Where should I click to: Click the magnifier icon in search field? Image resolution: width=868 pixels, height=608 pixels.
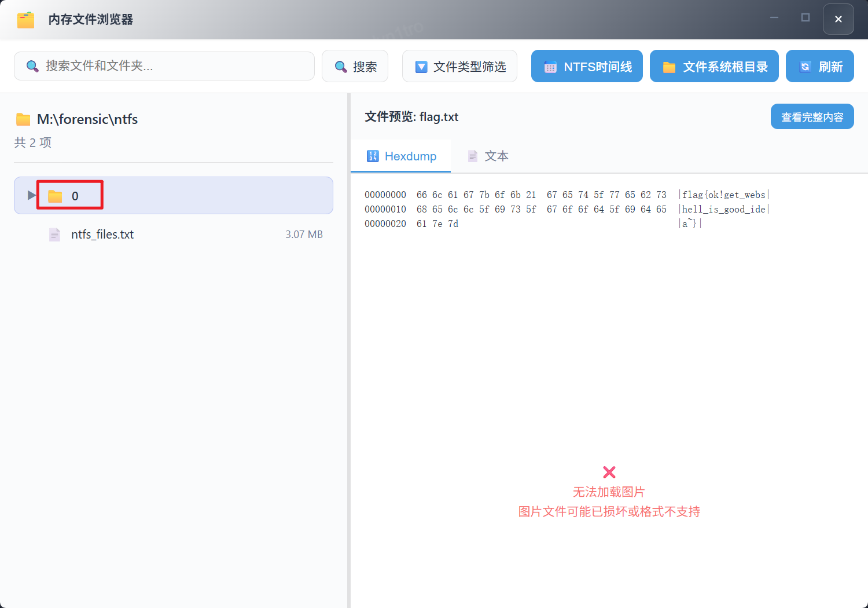click(x=33, y=67)
